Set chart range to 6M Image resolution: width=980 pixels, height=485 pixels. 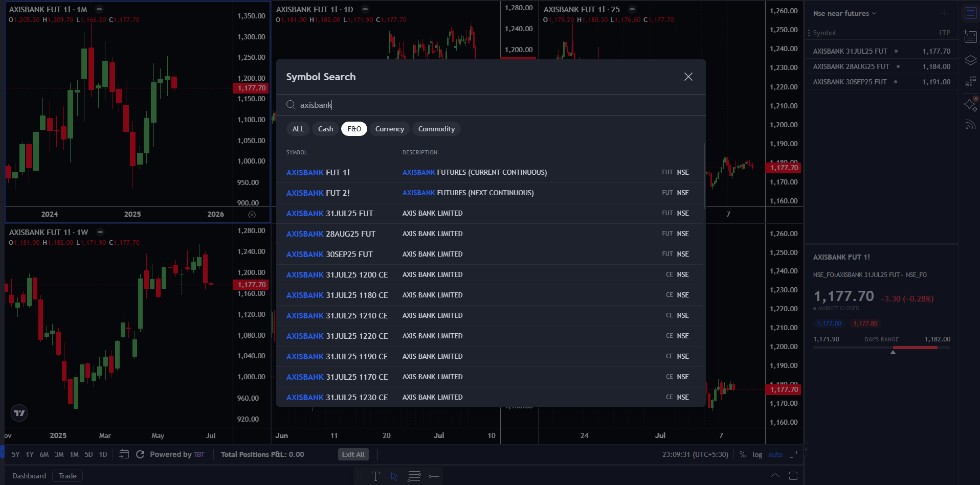[x=44, y=454]
